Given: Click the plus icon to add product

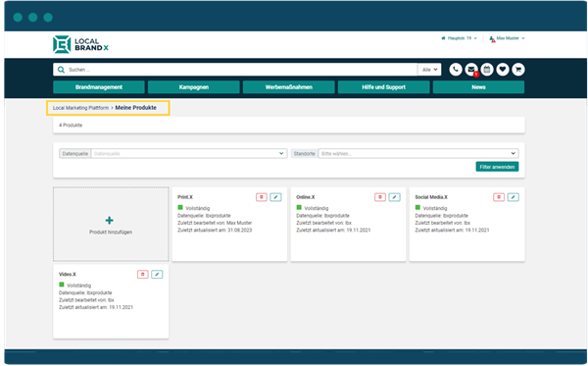Looking at the screenshot, I should point(109,221).
